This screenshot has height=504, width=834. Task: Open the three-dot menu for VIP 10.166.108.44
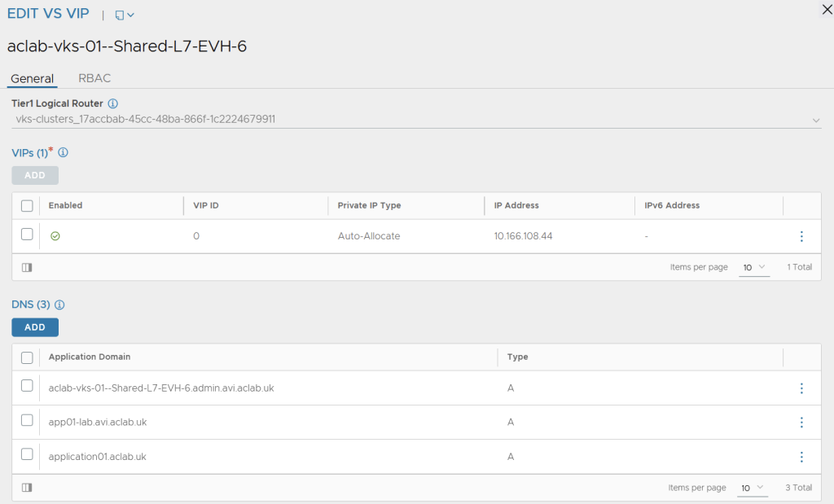coord(801,236)
